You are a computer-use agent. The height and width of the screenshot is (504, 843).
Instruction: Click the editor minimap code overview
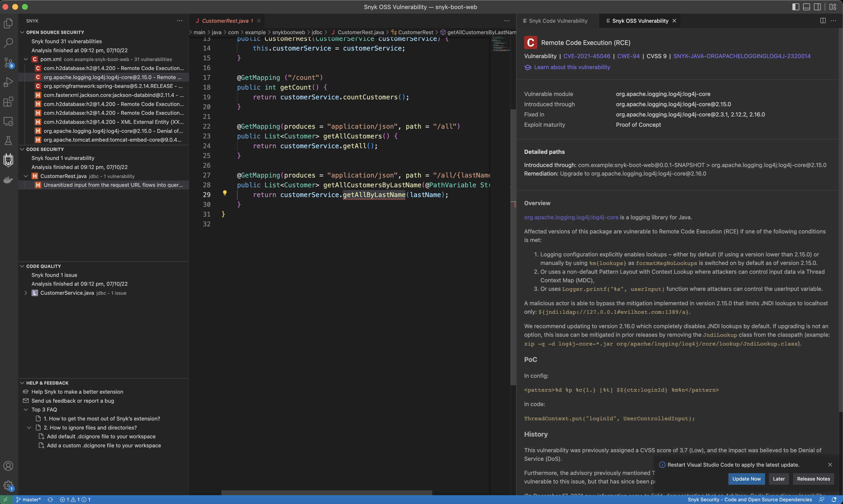pos(501,44)
